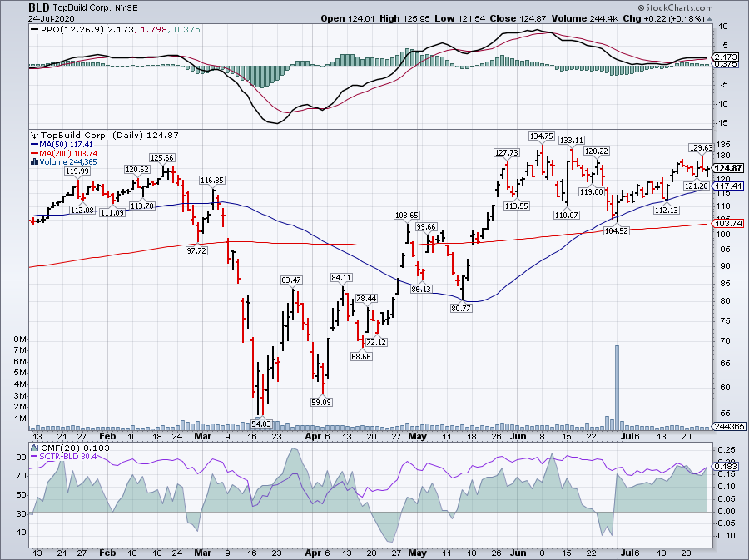This screenshot has height=560, width=749.
Task: Click the 99.66 price label
Action: 425,227
